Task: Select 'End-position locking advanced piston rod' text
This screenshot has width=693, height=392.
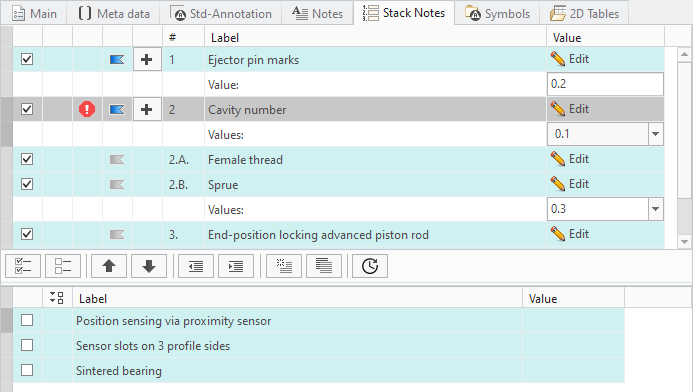Action: pyautogui.click(x=318, y=235)
